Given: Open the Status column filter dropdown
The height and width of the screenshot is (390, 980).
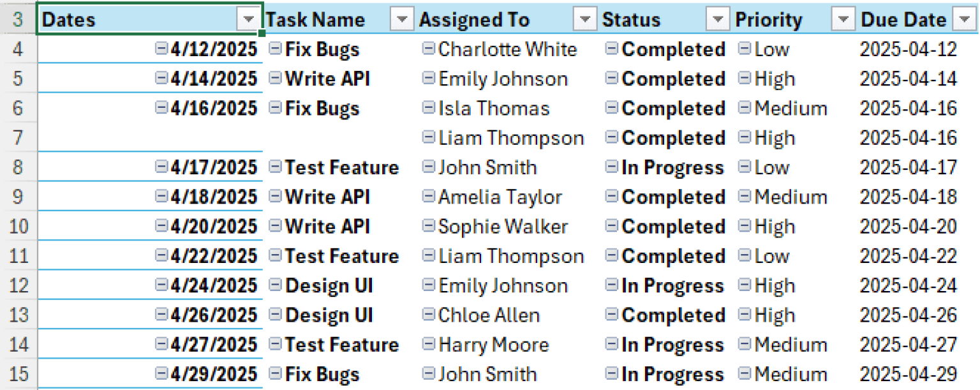Looking at the screenshot, I should point(718,19).
